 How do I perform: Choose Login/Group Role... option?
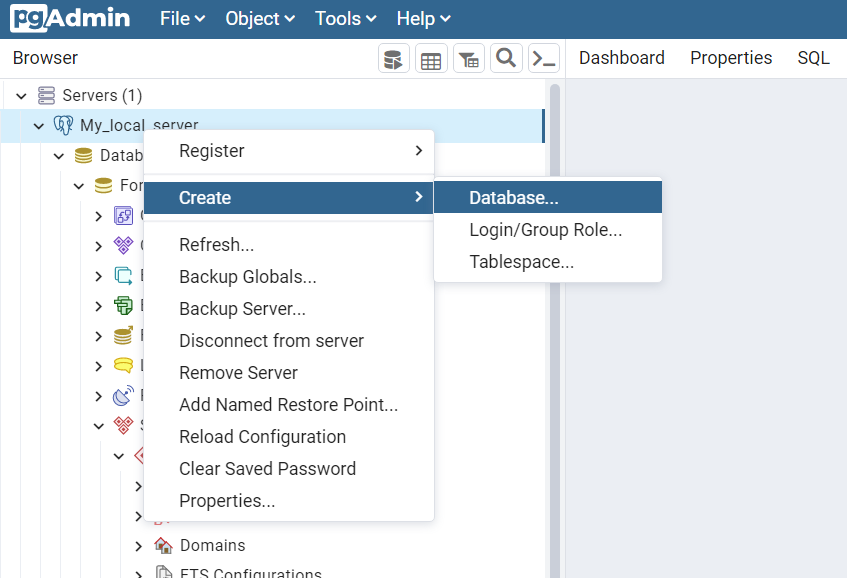tap(546, 230)
